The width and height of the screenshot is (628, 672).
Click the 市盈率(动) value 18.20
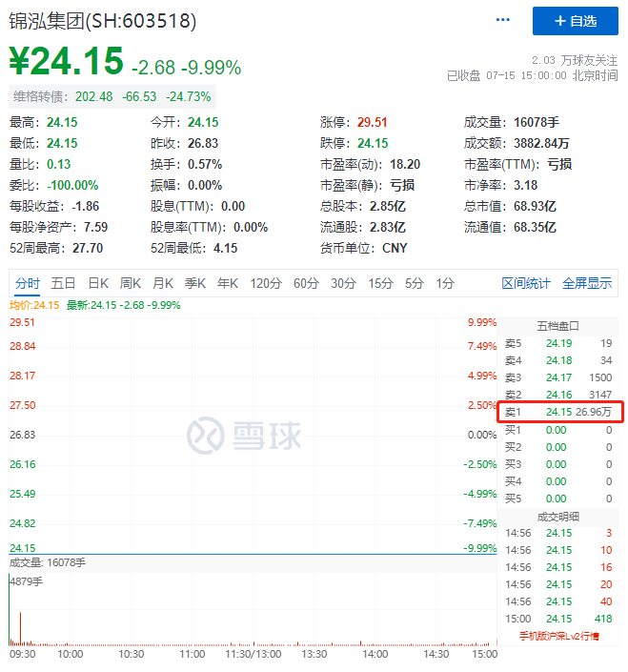(405, 164)
